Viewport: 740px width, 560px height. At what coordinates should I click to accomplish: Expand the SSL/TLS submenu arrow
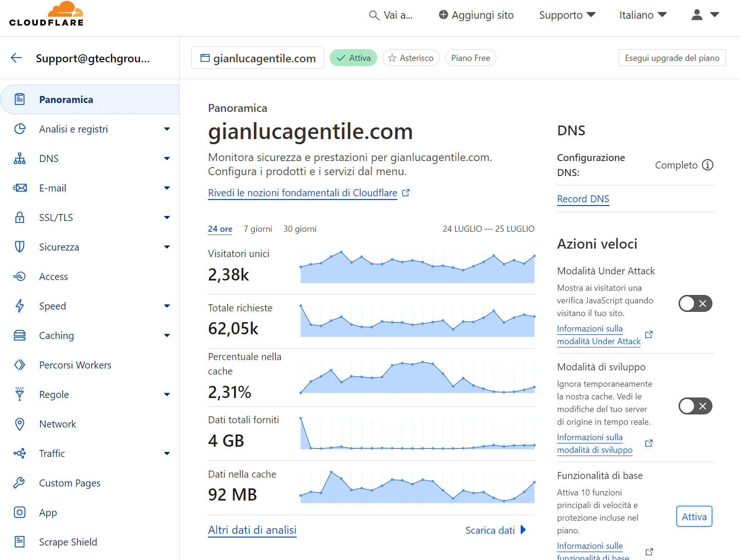[167, 217]
